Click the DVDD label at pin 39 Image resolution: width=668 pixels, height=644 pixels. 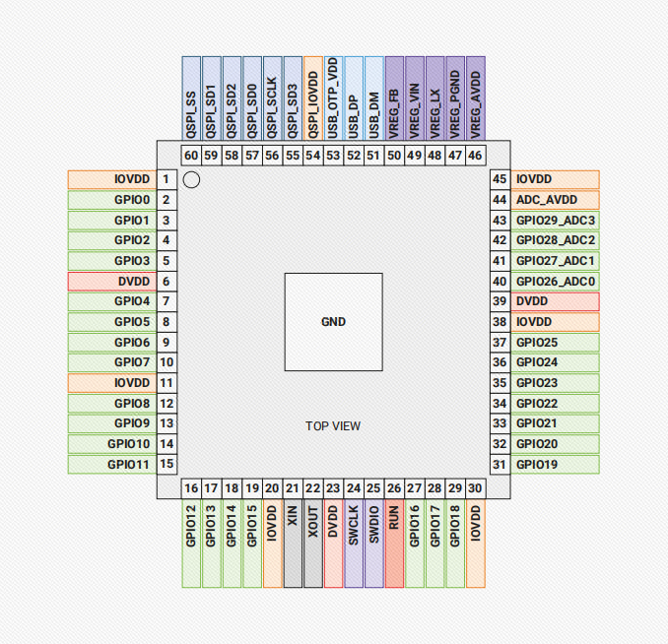pyautogui.click(x=555, y=301)
